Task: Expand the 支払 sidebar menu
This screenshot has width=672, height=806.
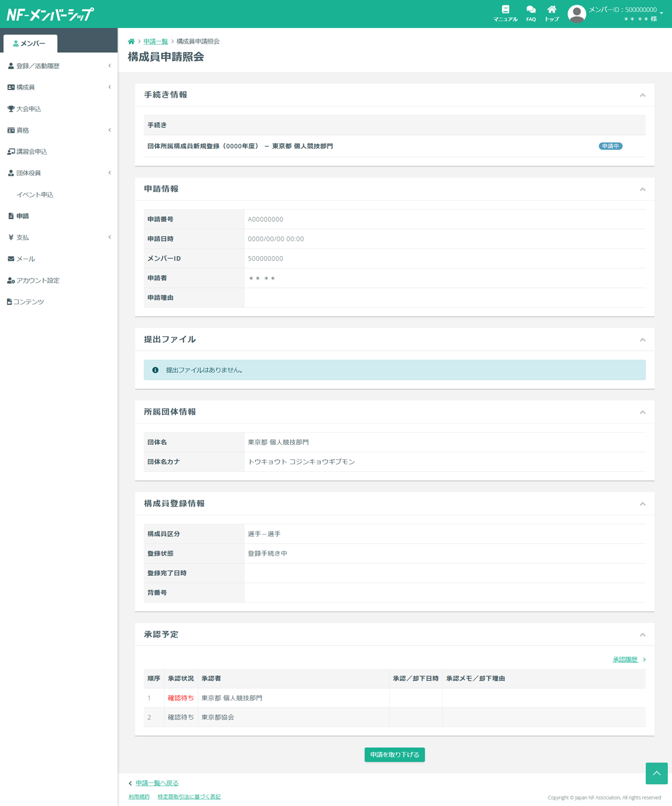Action: (x=59, y=237)
